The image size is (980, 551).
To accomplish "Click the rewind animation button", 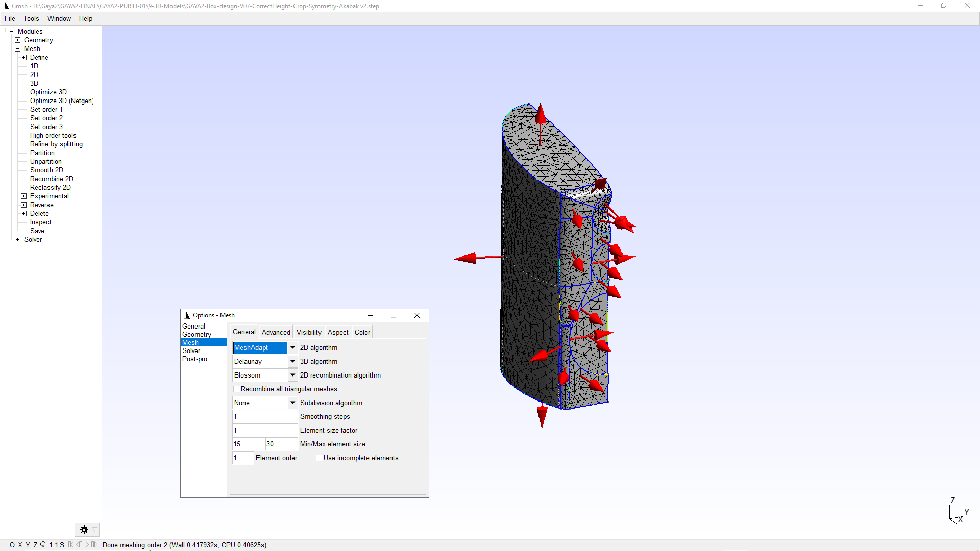I will pos(71,544).
